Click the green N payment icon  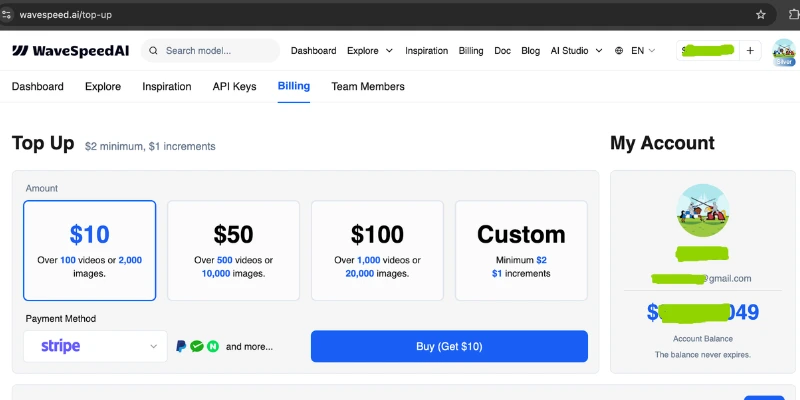213,346
